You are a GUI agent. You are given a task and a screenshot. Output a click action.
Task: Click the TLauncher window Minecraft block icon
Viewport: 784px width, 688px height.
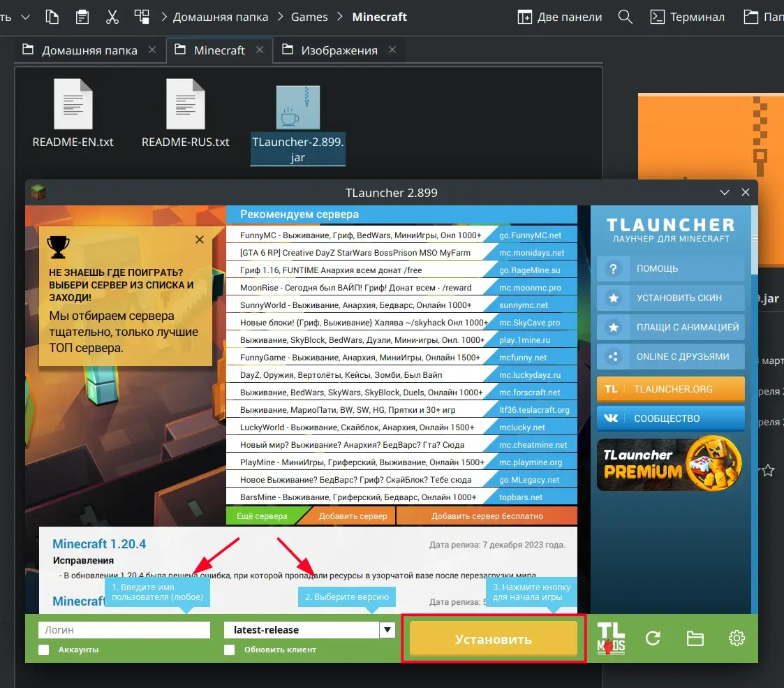(x=38, y=191)
